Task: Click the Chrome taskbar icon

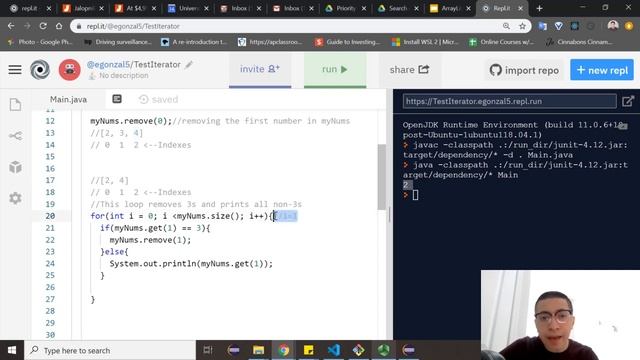Action: 284,350
